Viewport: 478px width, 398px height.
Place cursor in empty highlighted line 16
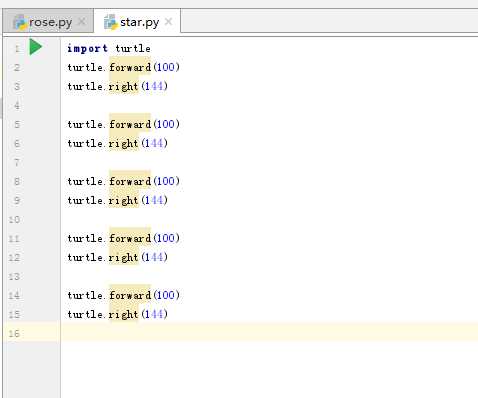(269, 332)
